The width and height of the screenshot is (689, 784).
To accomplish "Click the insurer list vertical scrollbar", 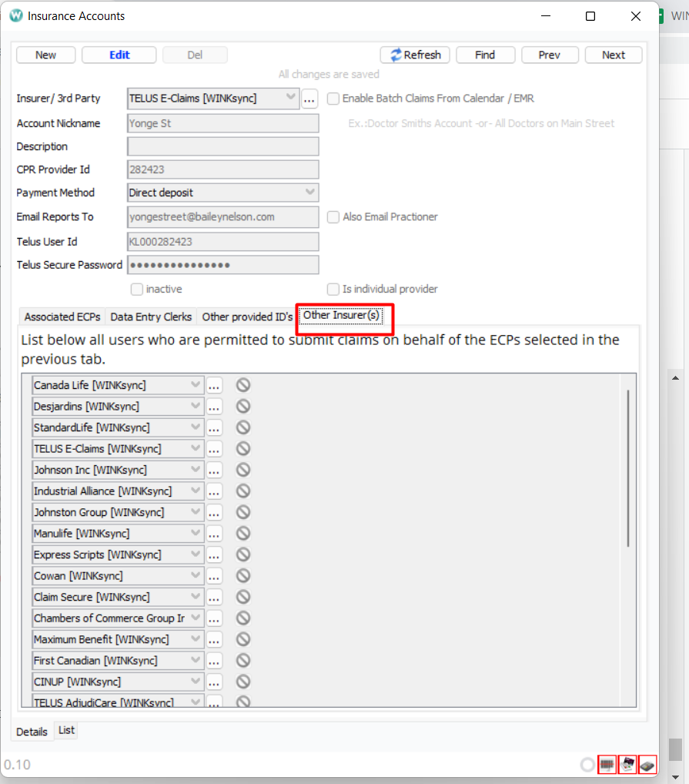I will [628, 468].
